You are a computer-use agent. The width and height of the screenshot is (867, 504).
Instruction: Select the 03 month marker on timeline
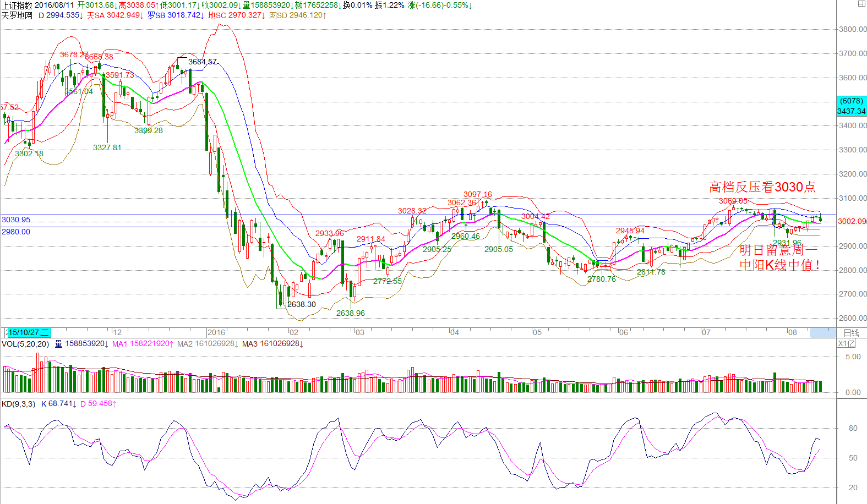click(x=359, y=332)
